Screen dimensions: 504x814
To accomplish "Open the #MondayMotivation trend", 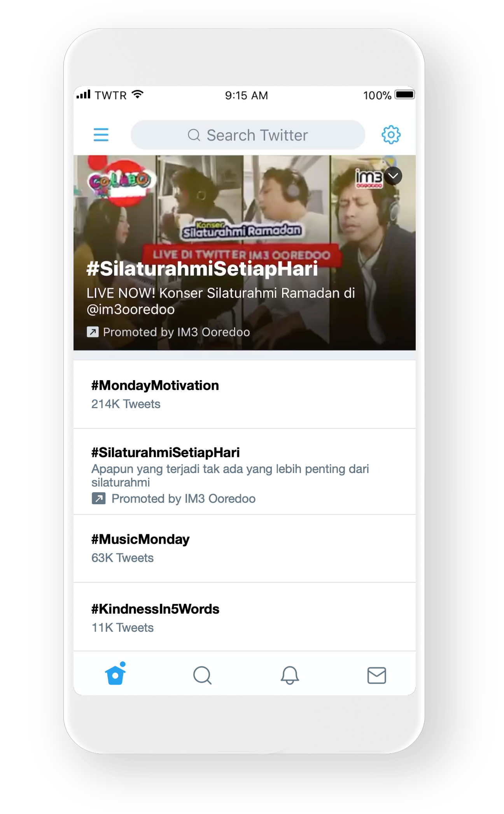I will tap(245, 394).
